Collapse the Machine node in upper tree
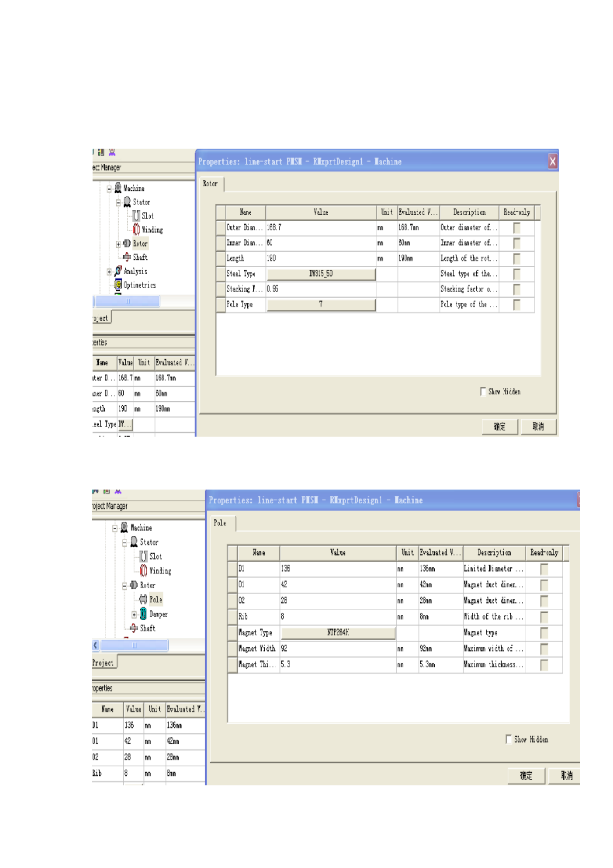613x868 pixels. (x=109, y=189)
